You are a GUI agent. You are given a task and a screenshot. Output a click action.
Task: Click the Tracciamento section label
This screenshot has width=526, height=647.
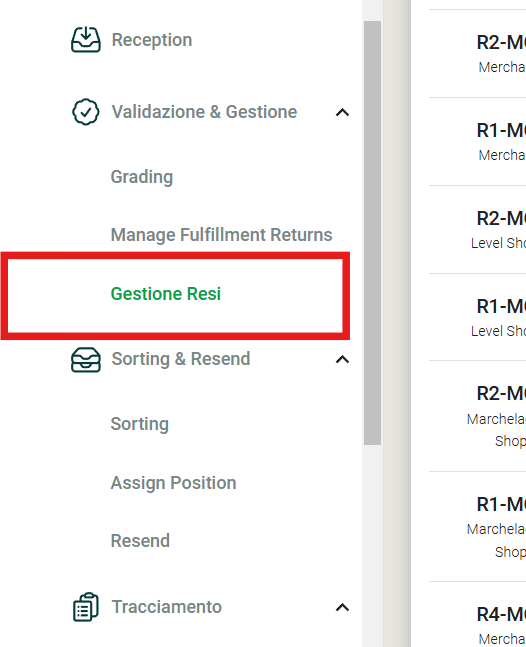click(167, 607)
